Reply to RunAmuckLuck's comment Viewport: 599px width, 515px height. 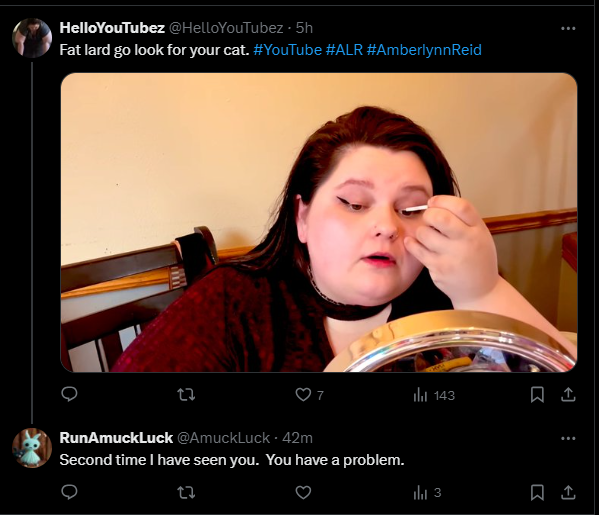point(70,492)
